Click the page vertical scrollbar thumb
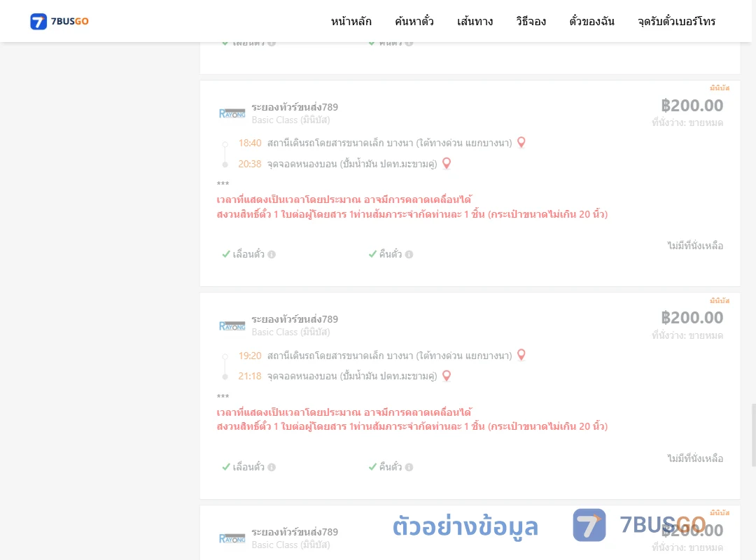This screenshot has width=756, height=560. pyautogui.click(x=754, y=435)
